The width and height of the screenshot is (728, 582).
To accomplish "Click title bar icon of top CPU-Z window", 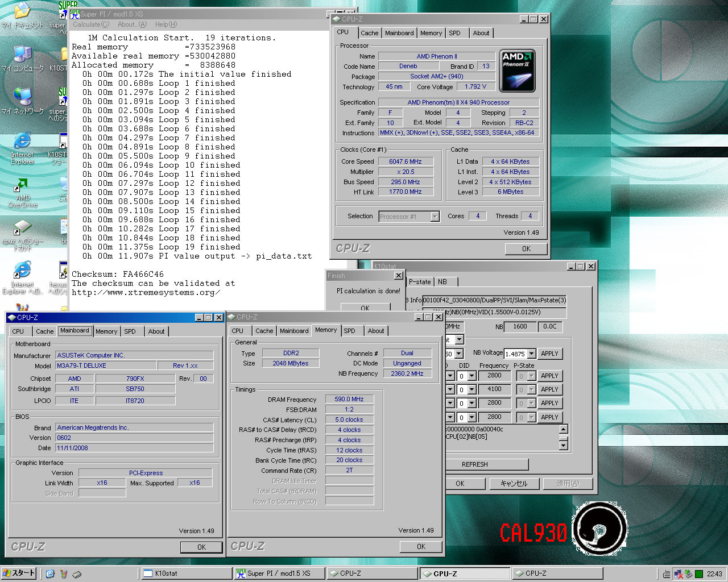I will point(337,19).
